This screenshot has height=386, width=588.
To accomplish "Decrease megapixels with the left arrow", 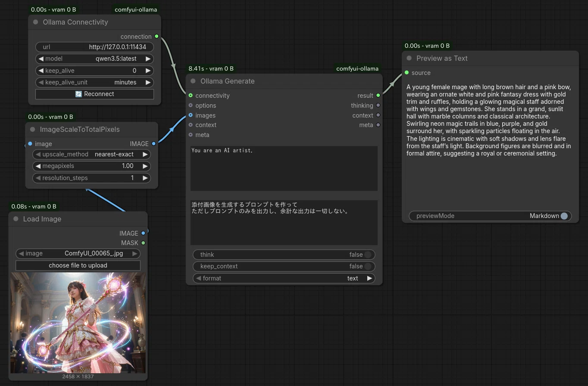I will [38, 166].
